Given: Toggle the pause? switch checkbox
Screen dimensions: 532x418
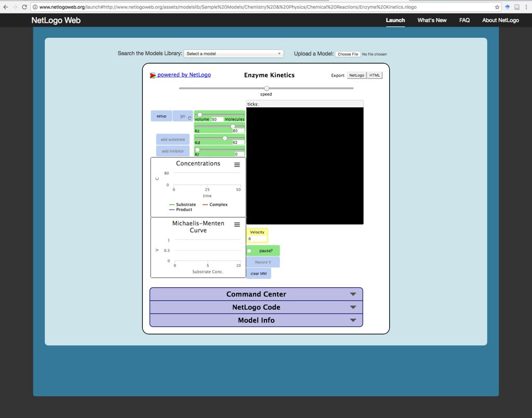Looking at the screenshot, I should [x=249, y=251].
